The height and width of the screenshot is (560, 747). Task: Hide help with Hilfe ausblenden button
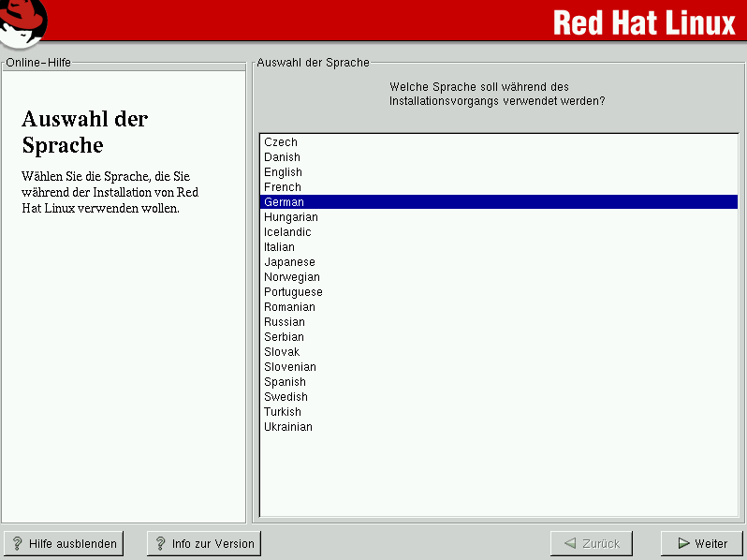pos(65,543)
